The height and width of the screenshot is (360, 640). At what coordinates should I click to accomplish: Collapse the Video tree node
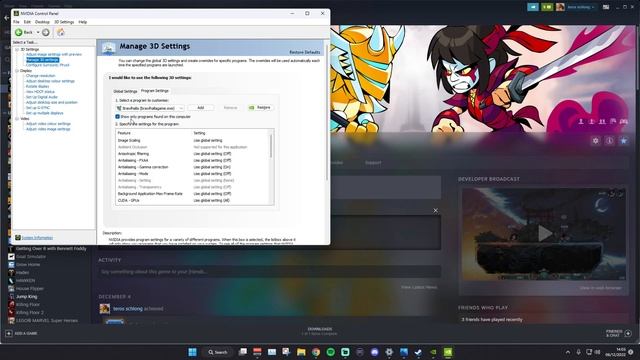[17, 118]
